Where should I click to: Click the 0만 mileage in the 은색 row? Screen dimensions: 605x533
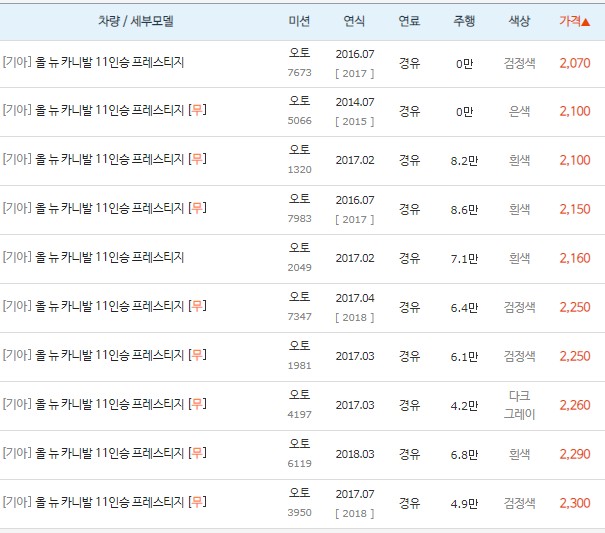tap(464, 112)
